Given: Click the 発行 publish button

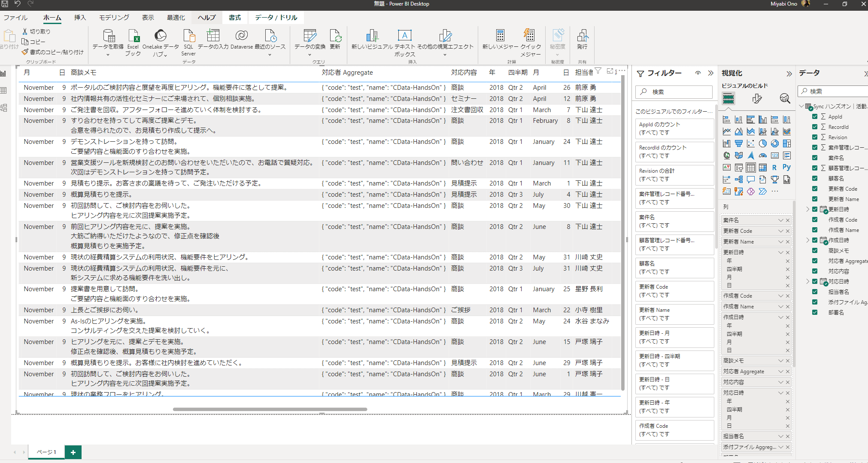Looking at the screenshot, I should pyautogui.click(x=582, y=40).
